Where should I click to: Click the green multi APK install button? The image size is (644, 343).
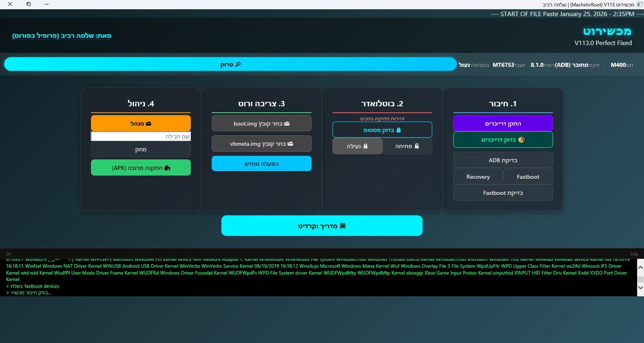tap(140, 168)
